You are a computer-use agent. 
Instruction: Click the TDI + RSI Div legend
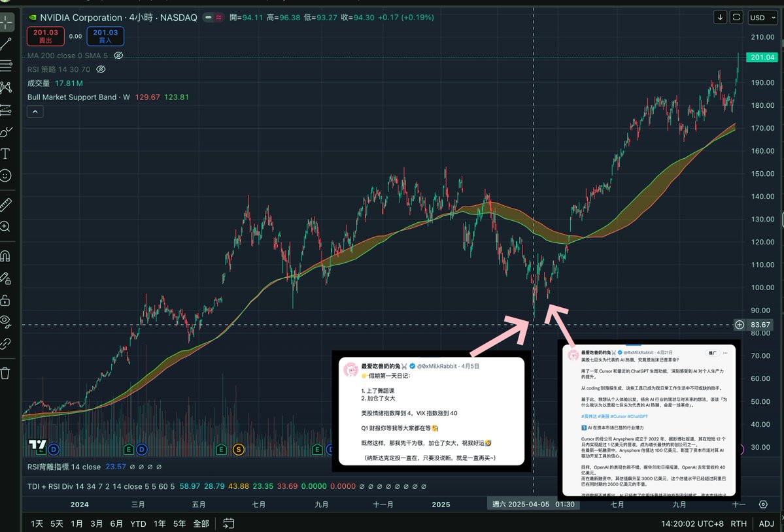(101, 486)
